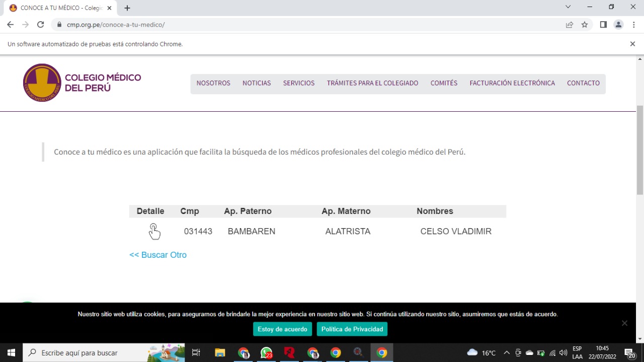Expand hidden system tray icons
This screenshot has width=644, height=362.
click(x=507, y=353)
